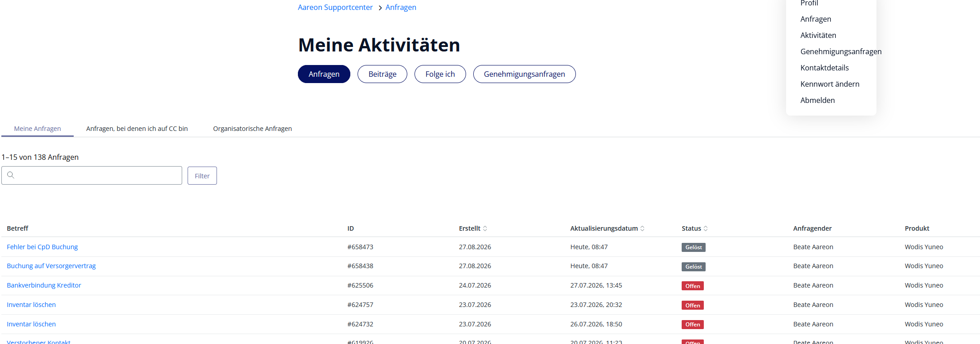This screenshot has width=980, height=344.
Task: Choose Kontaktdetails in user menu
Action: (825, 68)
